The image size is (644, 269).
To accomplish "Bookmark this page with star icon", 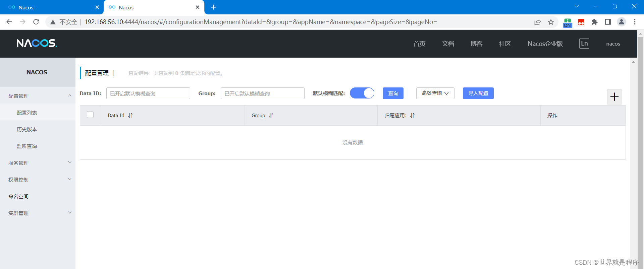I will coord(551,22).
